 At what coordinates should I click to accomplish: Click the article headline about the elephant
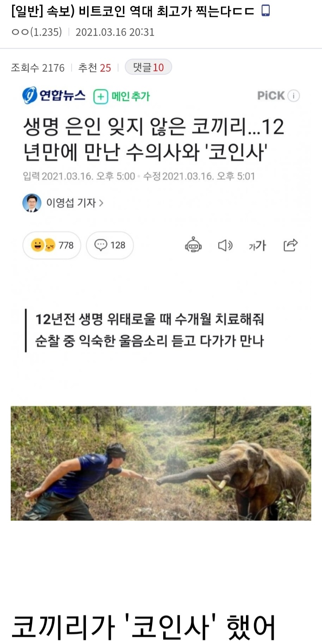point(153,141)
